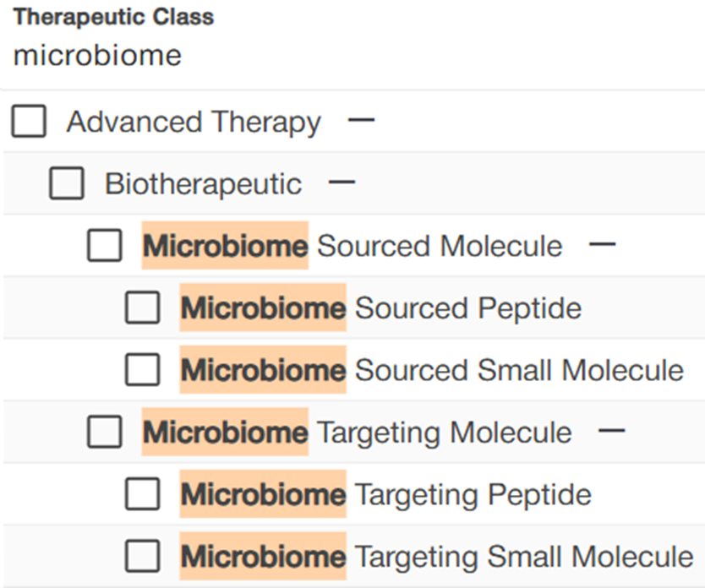Click the Advanced Therapy label
Screen dimensions: 705x588
coord(194,122)
